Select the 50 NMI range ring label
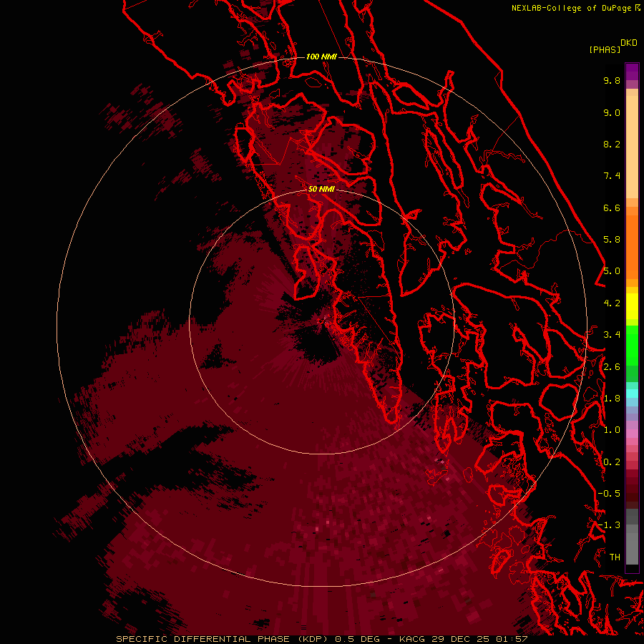 pyautogui.click(x=321, y=189)
